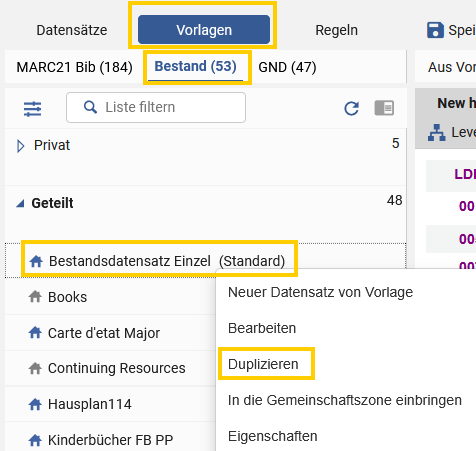Switch to the Datensätze tab
Image resolution: width=476 pixels, height=451 pixels.
(x=72, y=30)
